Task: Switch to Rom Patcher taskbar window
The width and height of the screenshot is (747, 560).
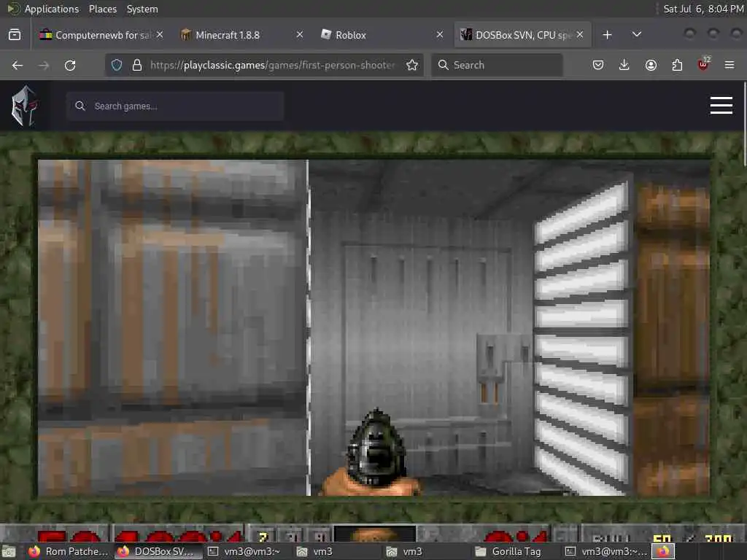Action: click(x=68, y=551)
